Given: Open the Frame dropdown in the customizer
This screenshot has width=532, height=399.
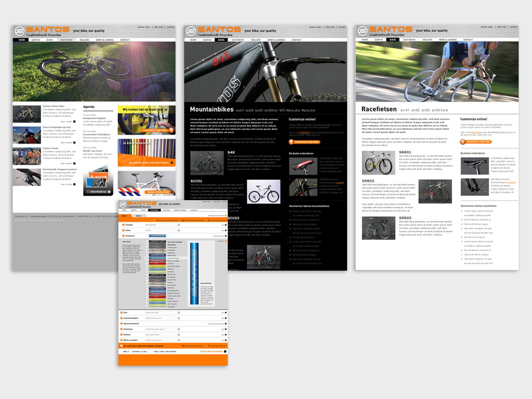Looking at the screenshot, I should (x=162, y=230).
